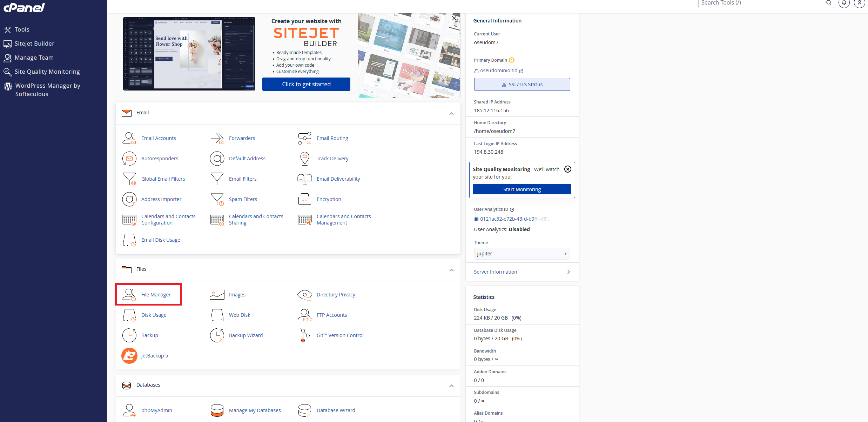Screen dimensions: 868x422
Task: Open the jupiter theme dropdown
Action: coord(522,254)
